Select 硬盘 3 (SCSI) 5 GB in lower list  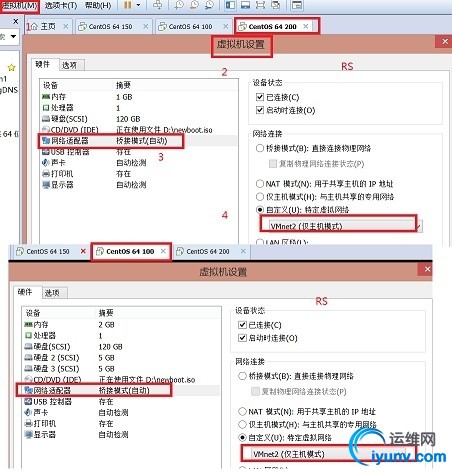tap(121, 369)
